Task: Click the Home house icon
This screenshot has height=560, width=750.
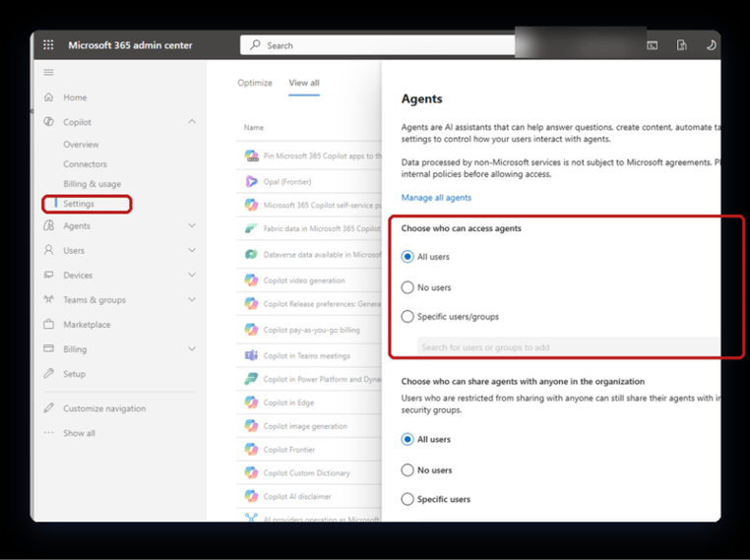Action: pos(48,97)
